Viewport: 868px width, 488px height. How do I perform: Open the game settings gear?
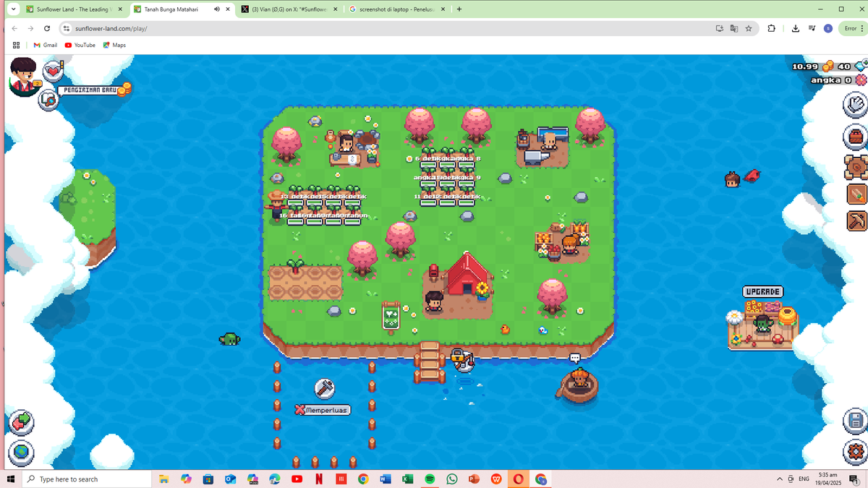pyautogui.click(x=855, y=452)
